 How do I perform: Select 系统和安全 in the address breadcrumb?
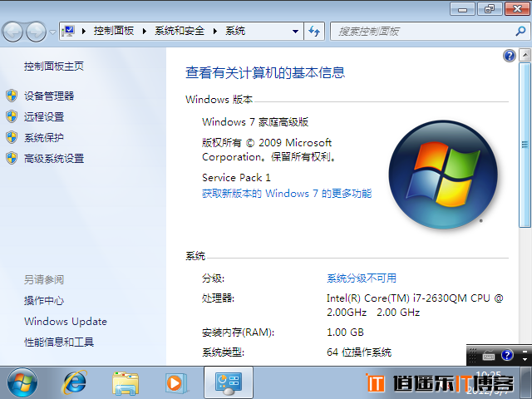[x=180, y=31]
